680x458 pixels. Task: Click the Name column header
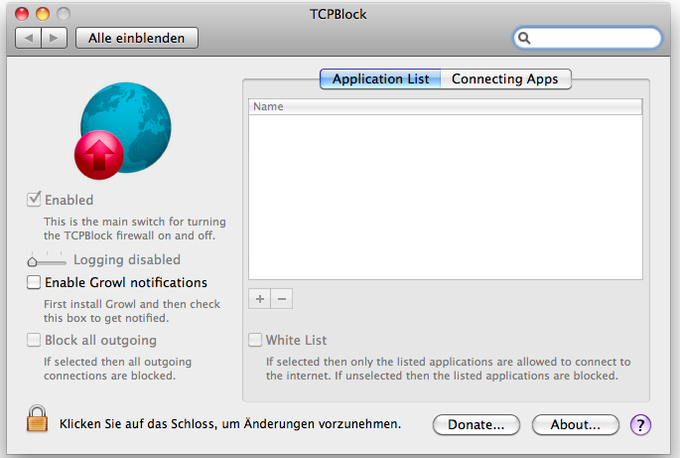click(445, 107)
